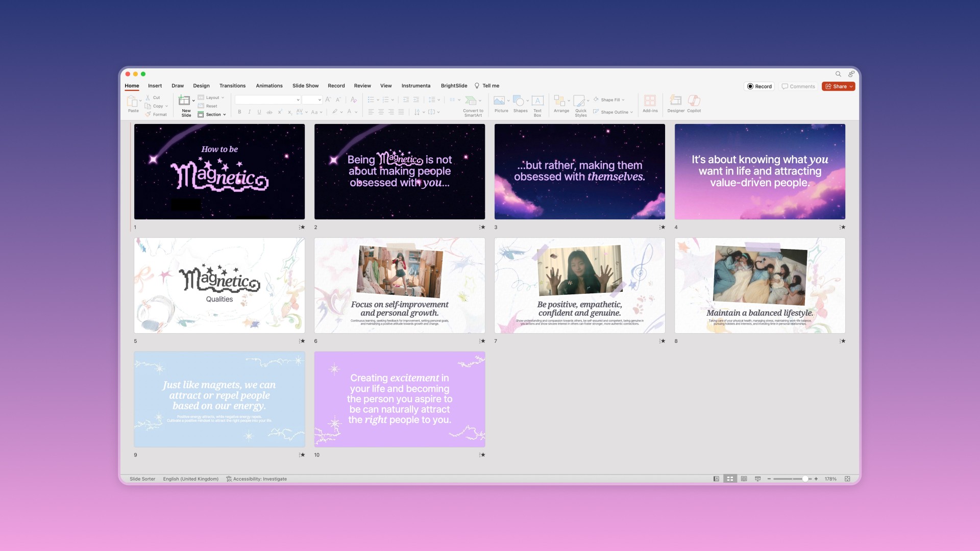Open the Layout dropdown

pos(213,97)
